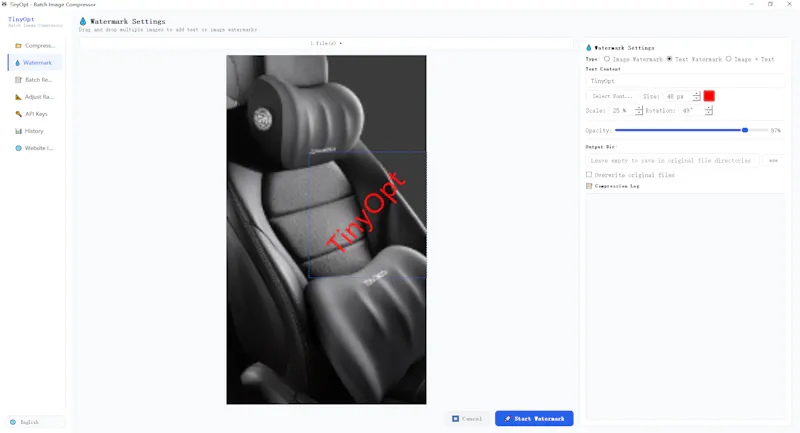Image resolution: width=800 pixels, height=433 pixels.
Task: Click the Opacity: label
Action: point(598,131)
